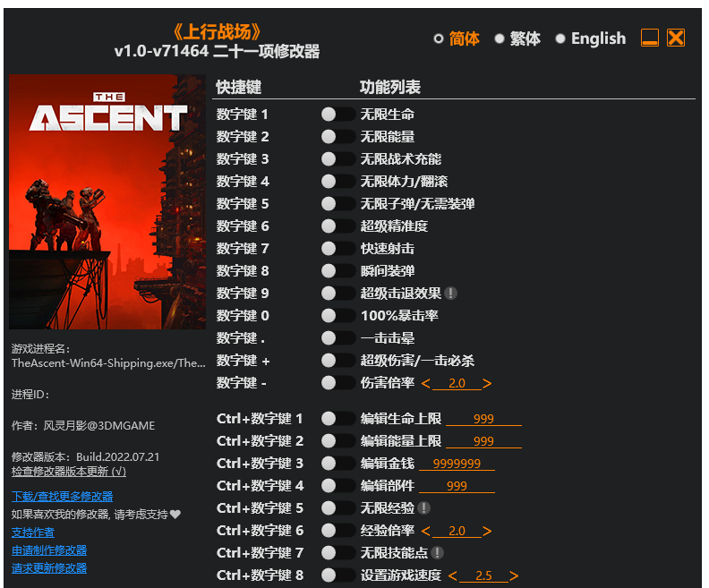Open 申请制作修改器 link

click(x=49, y=550)
